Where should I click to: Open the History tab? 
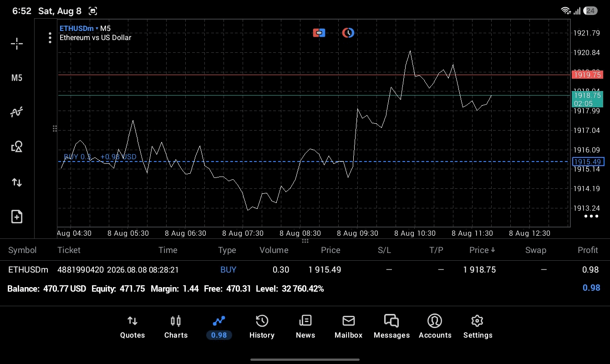point(262,327)
